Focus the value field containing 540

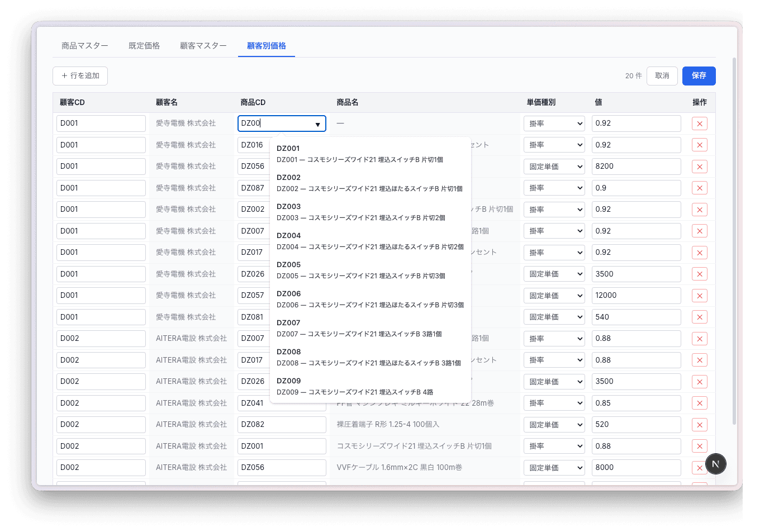coord(636,317)
